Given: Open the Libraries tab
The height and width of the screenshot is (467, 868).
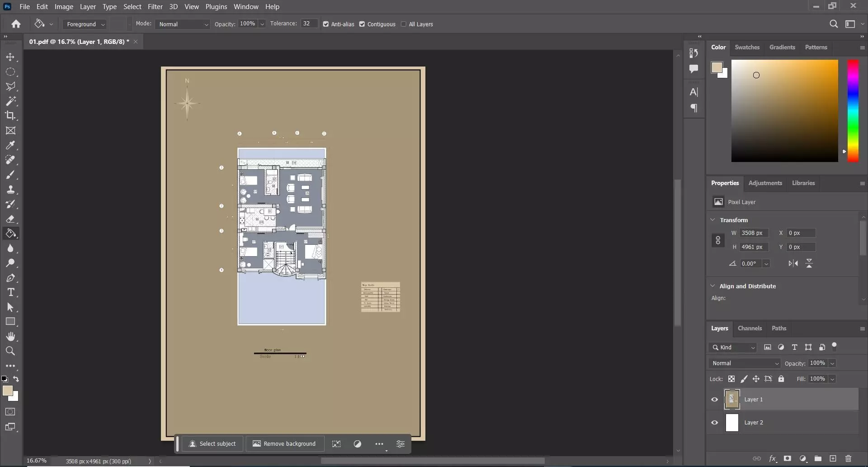Looking at the screenshot, I should point(803,183).
